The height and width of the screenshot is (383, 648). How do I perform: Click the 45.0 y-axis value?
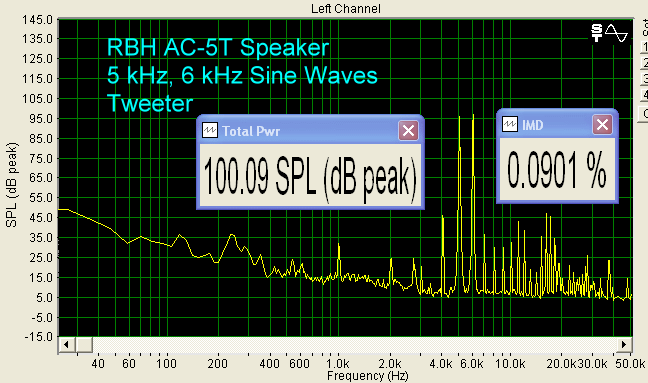(40, 218)
